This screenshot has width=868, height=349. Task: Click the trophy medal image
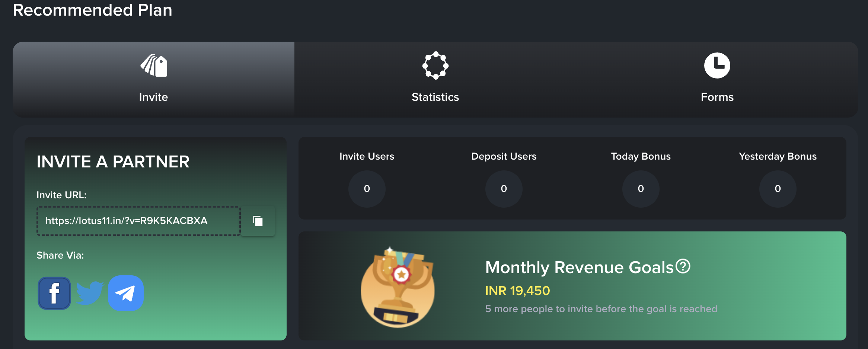coord(398,287)
